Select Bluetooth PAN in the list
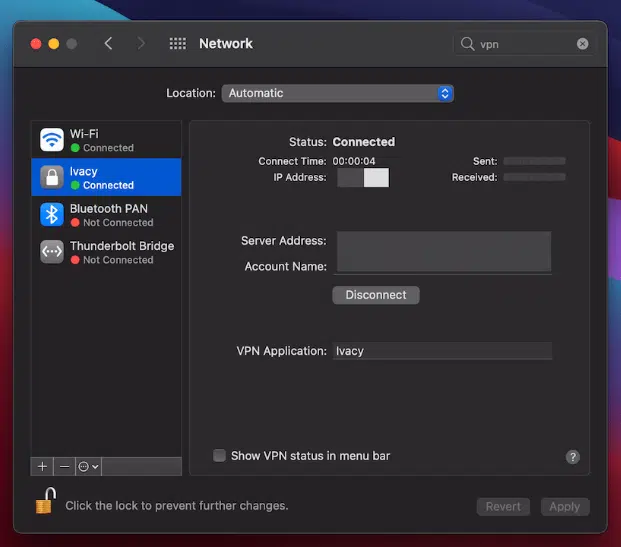Image resolution: width=621 pixels, height=547 pixels. pos(106,214)
